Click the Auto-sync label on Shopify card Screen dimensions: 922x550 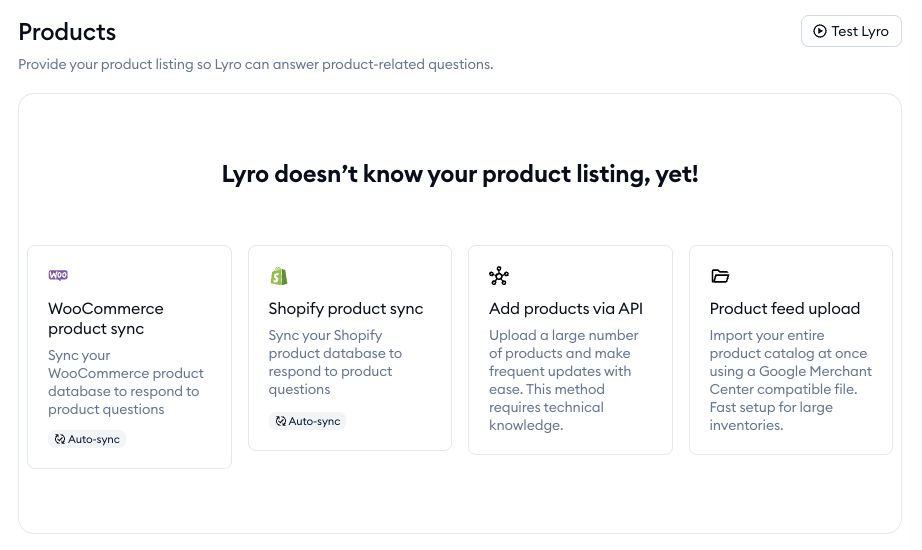(x=315, y=422)
